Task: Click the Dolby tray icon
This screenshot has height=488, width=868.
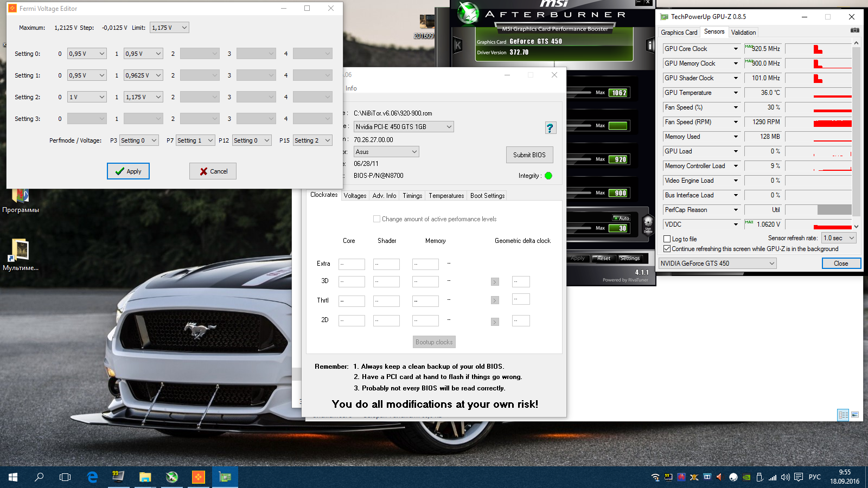Action: [707, 477]
